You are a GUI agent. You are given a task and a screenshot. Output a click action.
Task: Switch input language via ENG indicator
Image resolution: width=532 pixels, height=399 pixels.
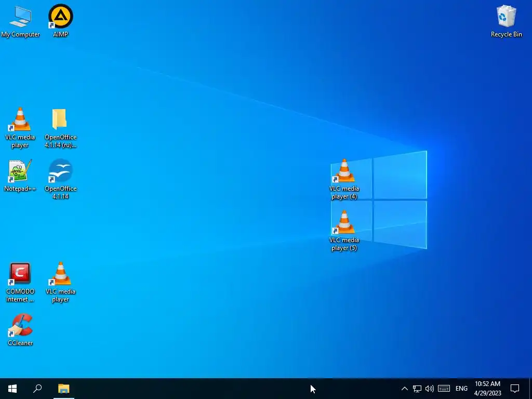[461, 389]
